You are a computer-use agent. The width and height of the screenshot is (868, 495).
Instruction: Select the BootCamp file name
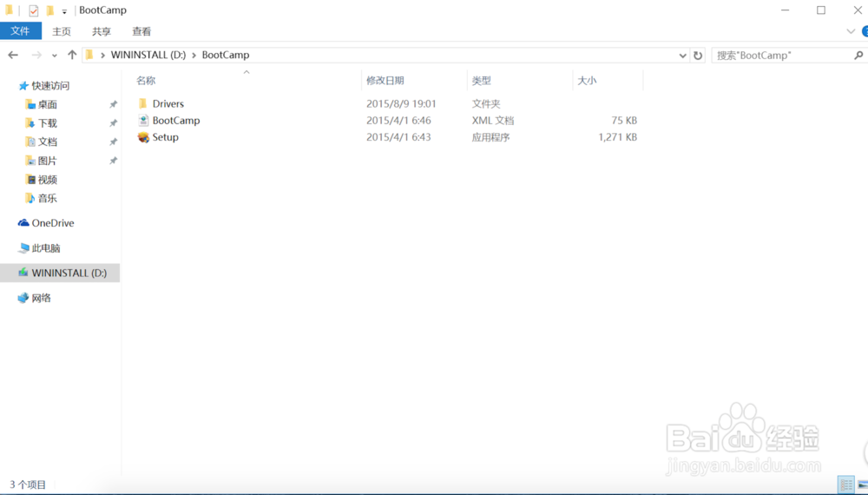pyautogui.click(x=176, y=120)
